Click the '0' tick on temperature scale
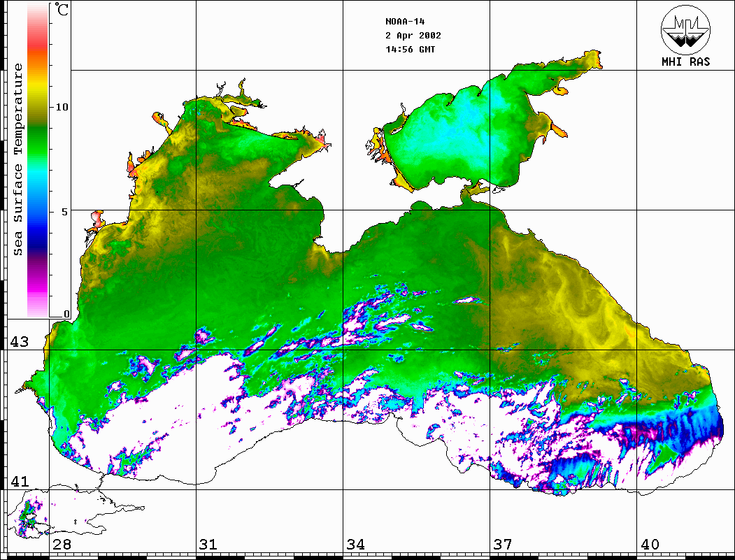 66,315
